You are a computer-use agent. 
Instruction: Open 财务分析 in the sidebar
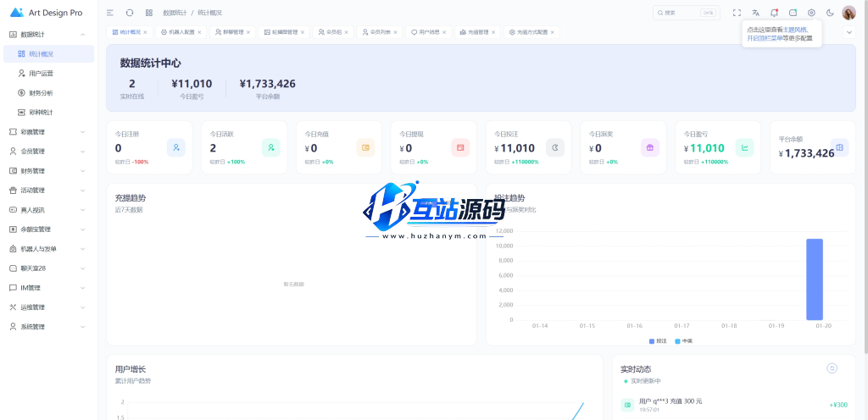tap(48, 93)
